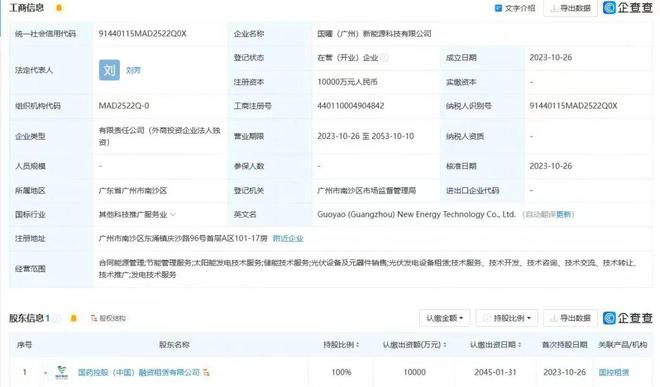Select the company name in the 企业名称 row
The width and height of the screenshot is (660, 387).
[374, 34]
